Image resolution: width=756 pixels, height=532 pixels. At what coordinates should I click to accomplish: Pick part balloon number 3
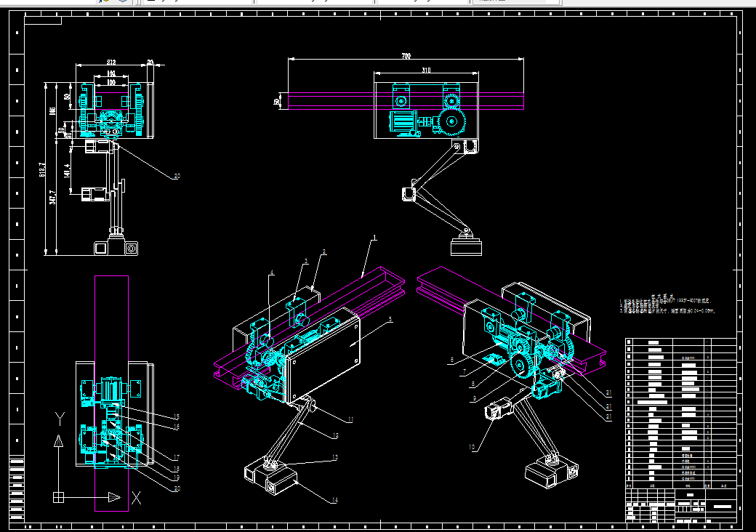tap(306, 261)
